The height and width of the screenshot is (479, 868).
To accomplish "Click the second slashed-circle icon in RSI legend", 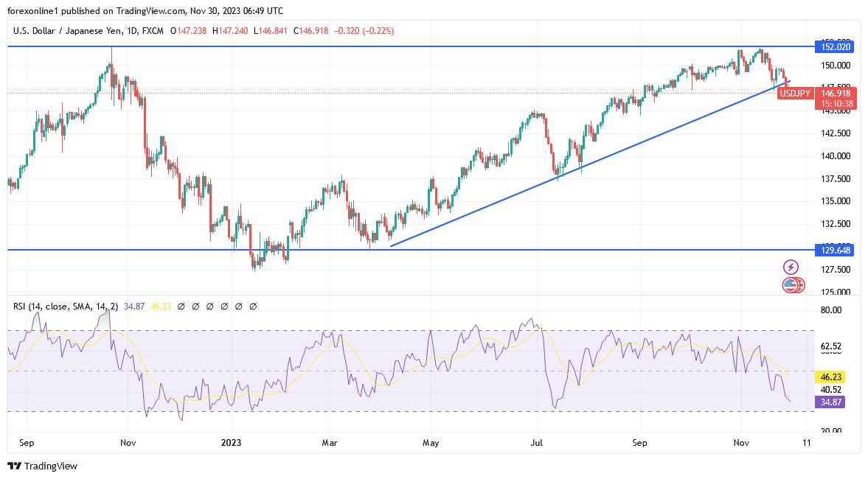I will pos(196,306).
